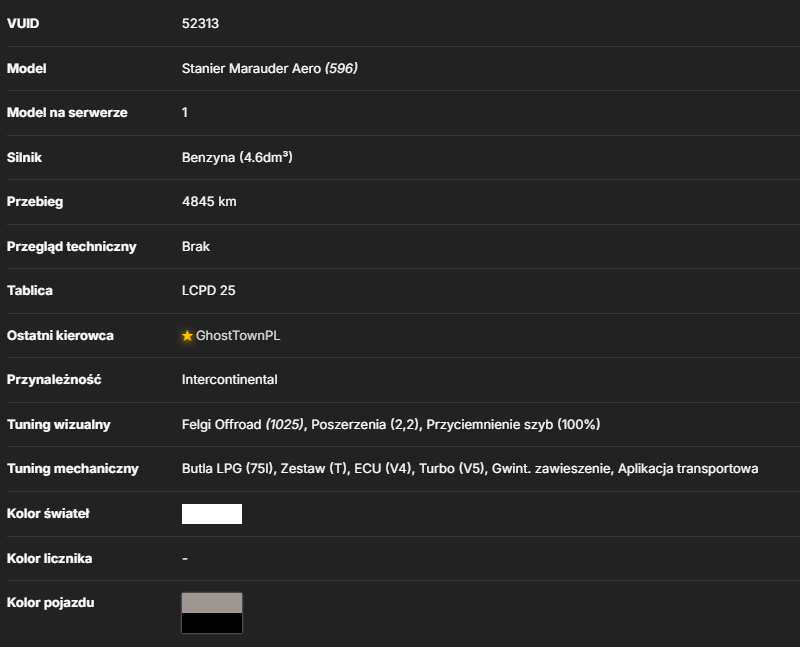Click the Przynależność value Intercontinental
The height and width of the screenshot is (647, 800).
[230, 380]
